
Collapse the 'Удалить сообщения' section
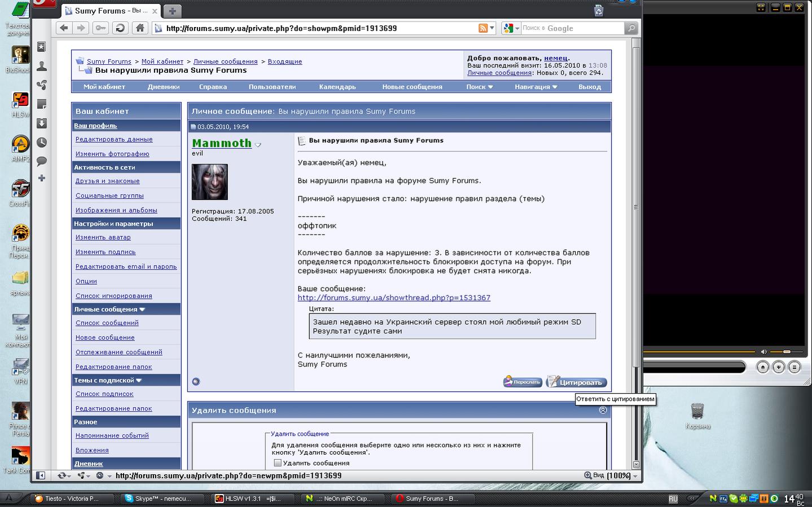pos(603,410)
